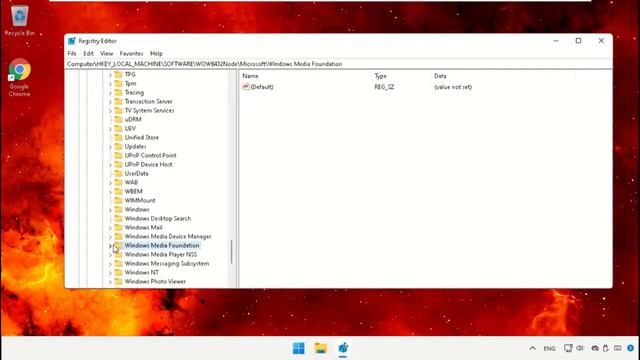Expand the TV System Services key
This screenshot has height=360, width=640.
[x=110, y=111]
